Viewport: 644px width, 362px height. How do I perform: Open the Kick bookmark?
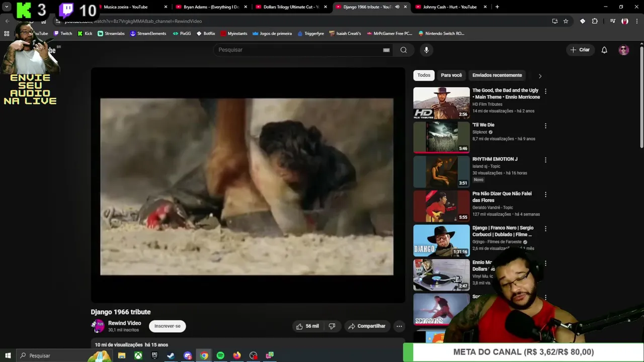[x=85, y=34]
